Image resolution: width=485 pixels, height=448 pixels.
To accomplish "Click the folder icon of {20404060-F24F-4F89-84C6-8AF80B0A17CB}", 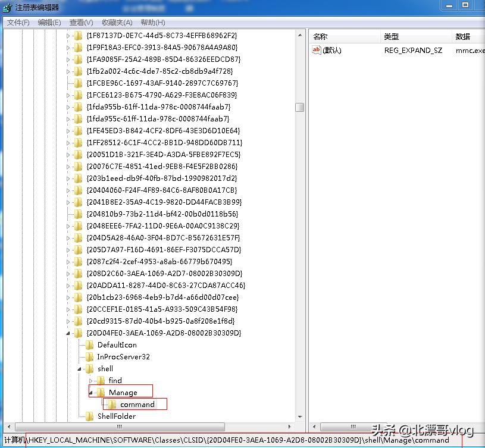I will (79, 190).
